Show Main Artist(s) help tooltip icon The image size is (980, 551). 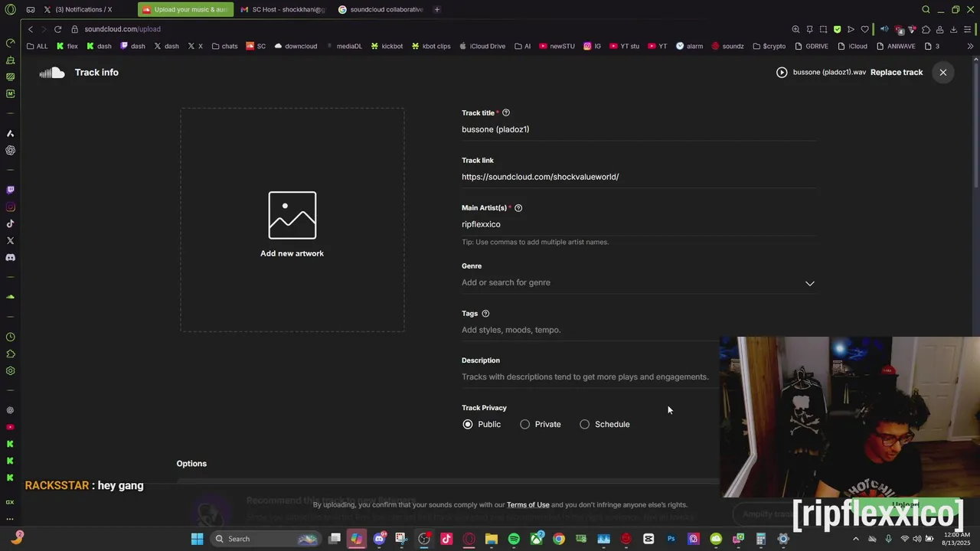click(x=518, y=207)
